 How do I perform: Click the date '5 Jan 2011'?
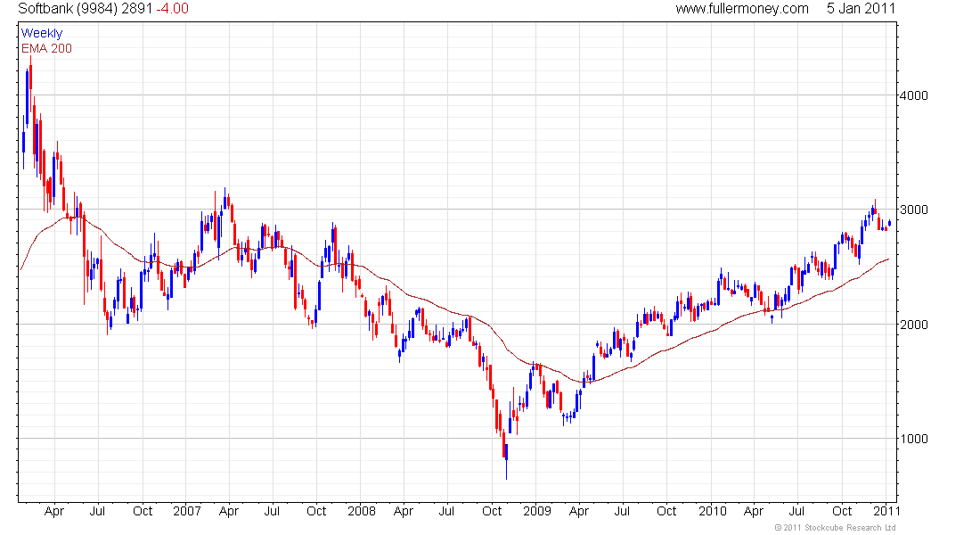861,9
